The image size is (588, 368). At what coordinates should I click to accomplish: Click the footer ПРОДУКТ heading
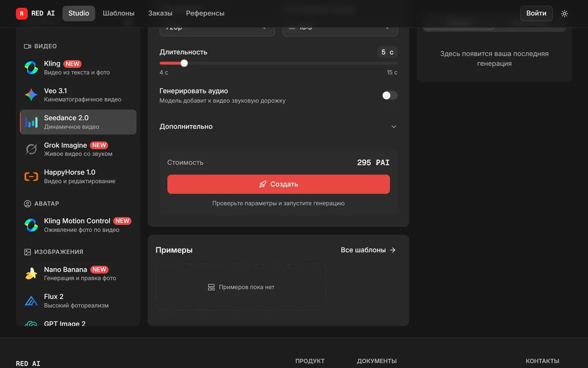point(310,361)
